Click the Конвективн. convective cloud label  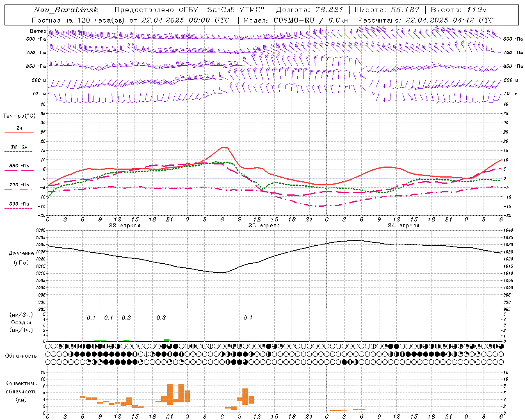(21, 383)
